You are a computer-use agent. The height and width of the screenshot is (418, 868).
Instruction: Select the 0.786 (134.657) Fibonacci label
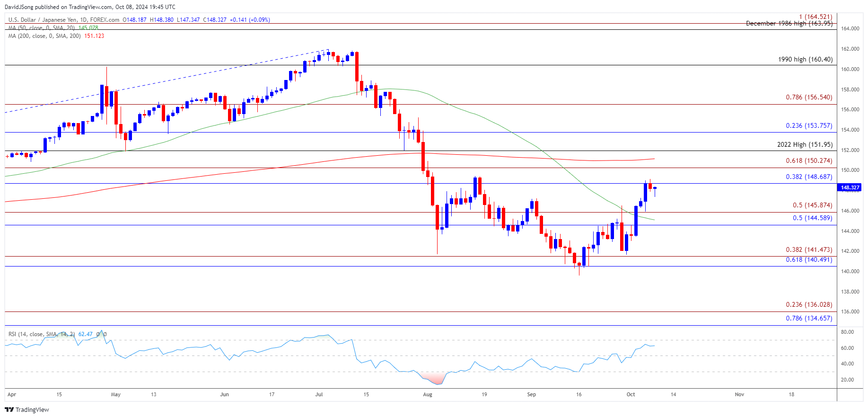pyautogui.click(x=809, y=318)
